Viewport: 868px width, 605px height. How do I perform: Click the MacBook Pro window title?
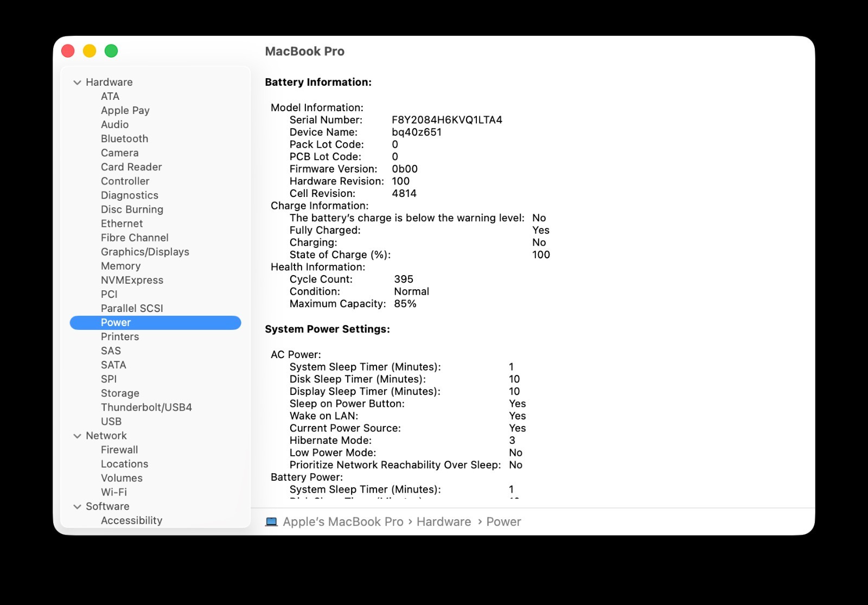tap(304, 51)
